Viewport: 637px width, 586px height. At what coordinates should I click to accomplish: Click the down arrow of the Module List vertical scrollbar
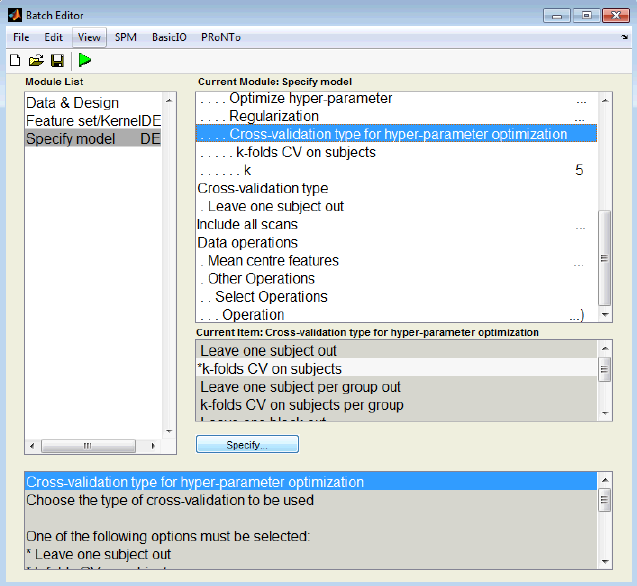pos(169,431)
